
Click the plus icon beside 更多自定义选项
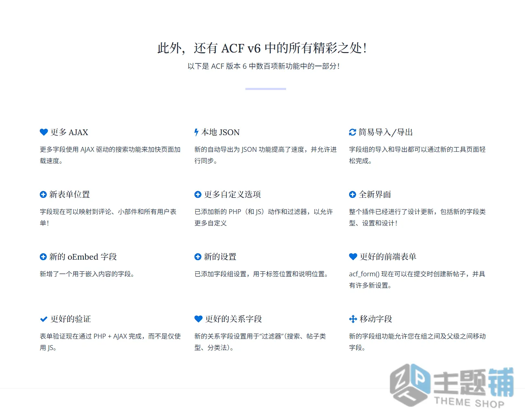(198, 195)
